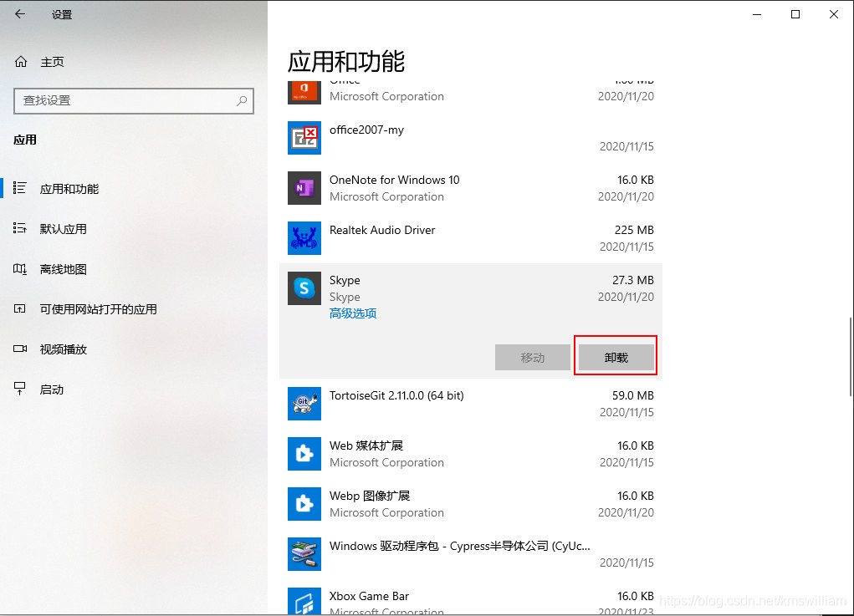Open Skype 高级选项 link
The height and width of the screenshot is (616, 854).
click(x=353, y=313)
